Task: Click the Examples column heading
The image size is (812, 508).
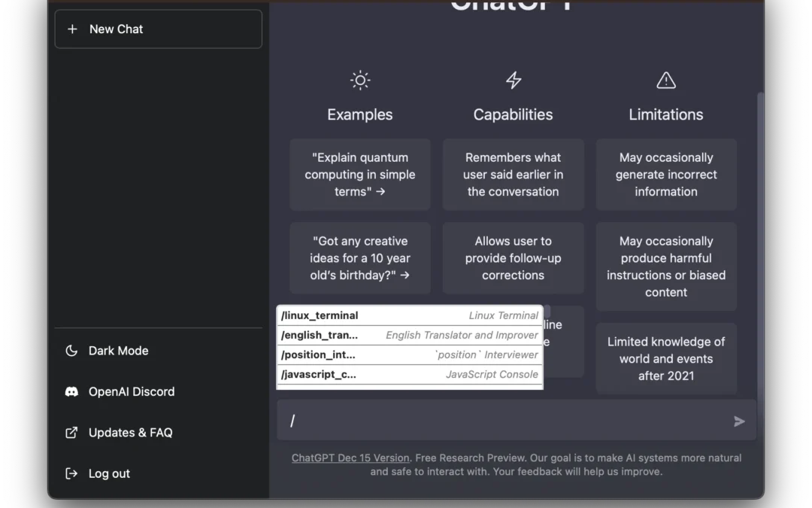Action: pos(360,114)
